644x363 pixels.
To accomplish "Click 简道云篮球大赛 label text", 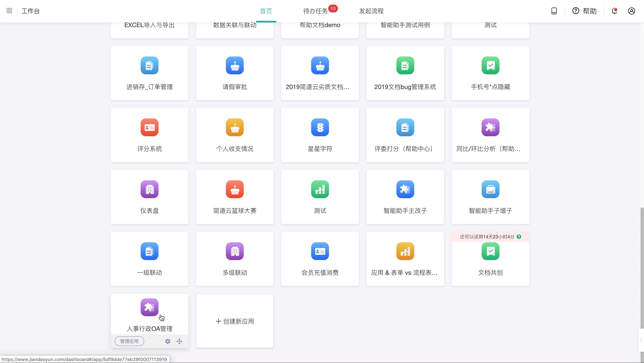I will [235, 211].
